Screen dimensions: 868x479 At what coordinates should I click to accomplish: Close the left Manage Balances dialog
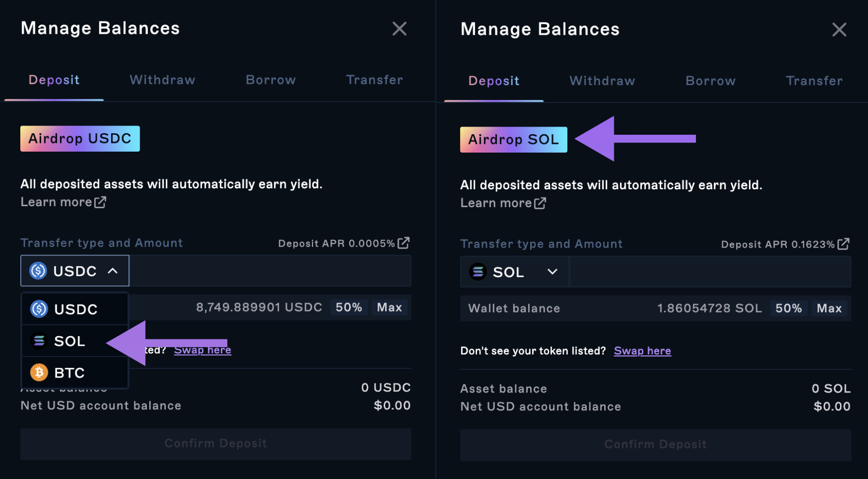(x=399, y=29)
